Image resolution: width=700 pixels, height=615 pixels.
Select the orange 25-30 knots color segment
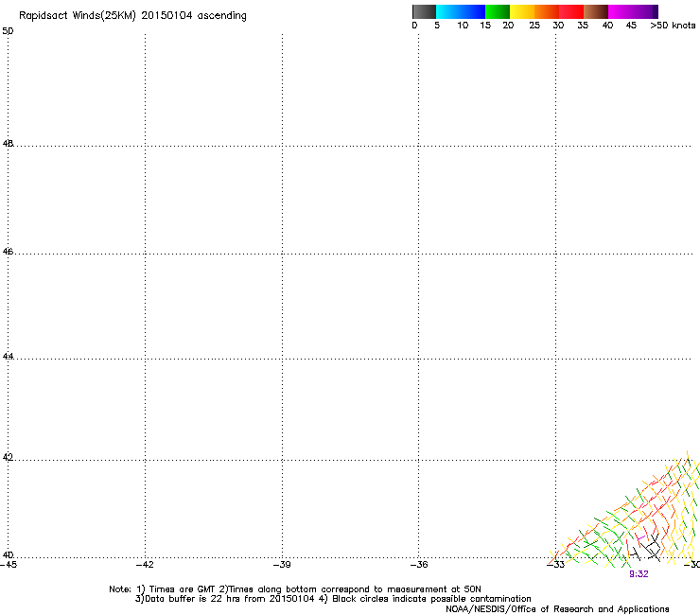click(x=547, y=11)
